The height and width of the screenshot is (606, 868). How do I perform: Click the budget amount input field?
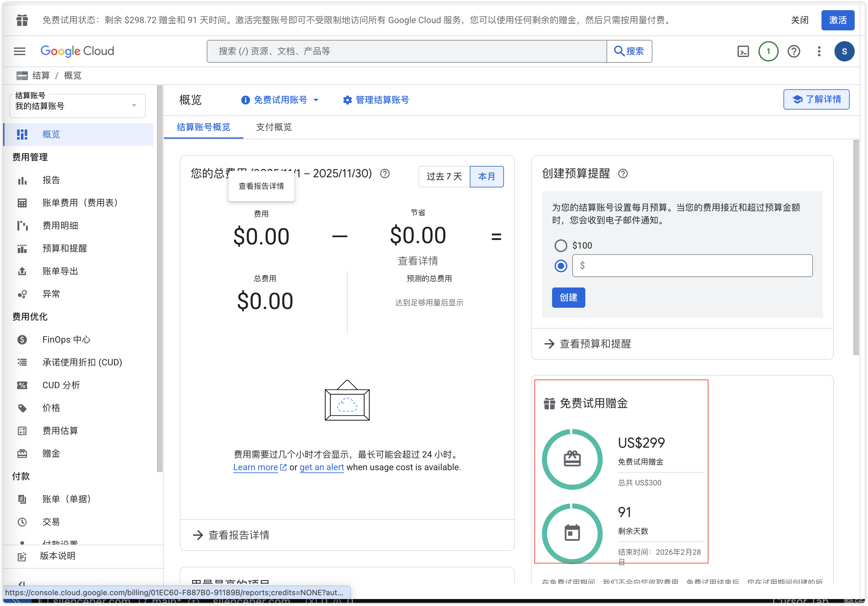692,266
